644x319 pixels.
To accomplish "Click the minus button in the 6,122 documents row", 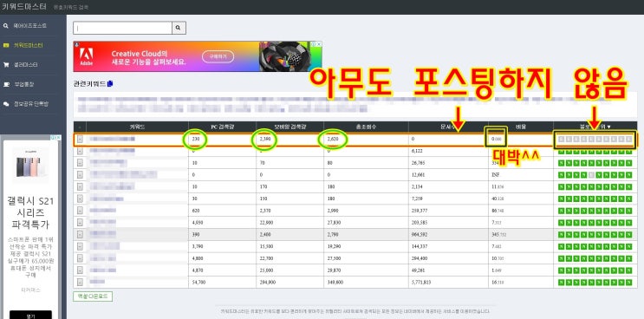I will (x=80, y=151).
